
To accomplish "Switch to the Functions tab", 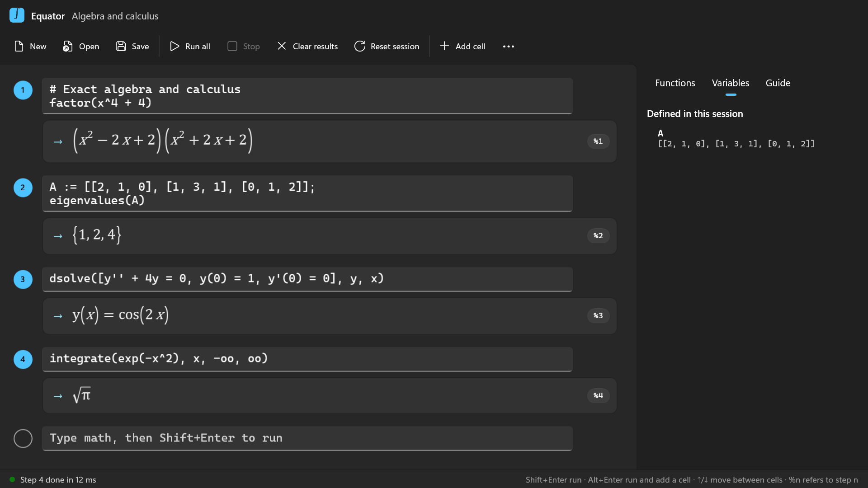I will tap(675, 83).
